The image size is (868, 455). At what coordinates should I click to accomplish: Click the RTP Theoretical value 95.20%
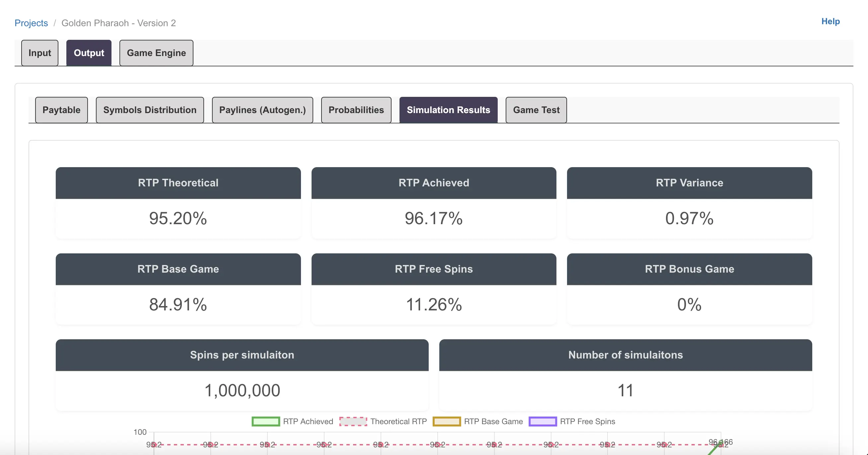click(x=178, y=218)
